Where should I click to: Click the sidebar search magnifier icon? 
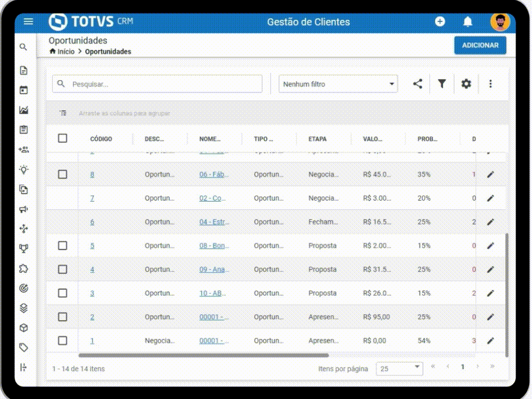(x=24, y=47)
